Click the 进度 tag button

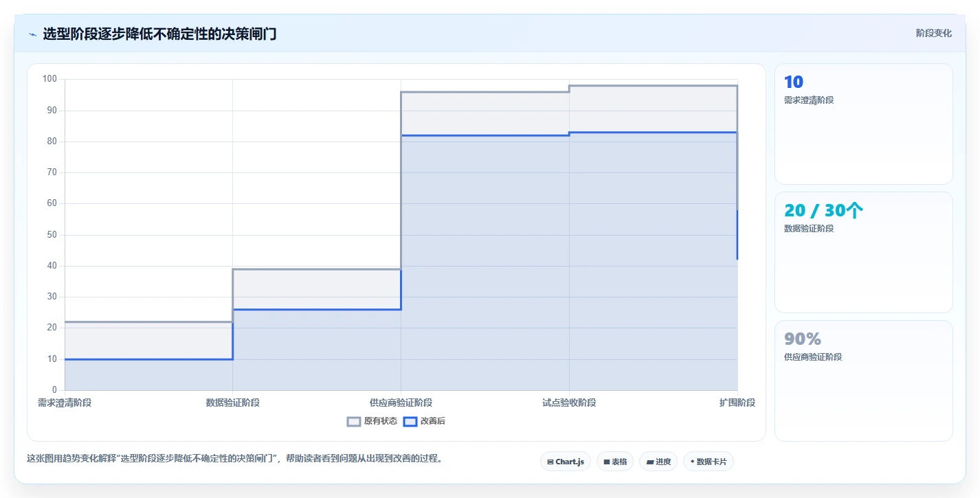pyautogui.click(x=658, y=462)
